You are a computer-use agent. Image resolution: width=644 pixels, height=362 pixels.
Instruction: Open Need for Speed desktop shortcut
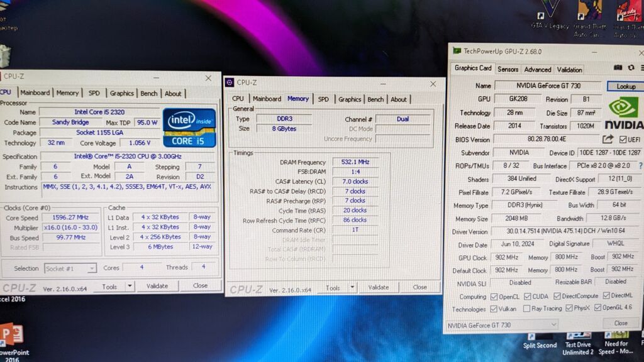point(616,344)
